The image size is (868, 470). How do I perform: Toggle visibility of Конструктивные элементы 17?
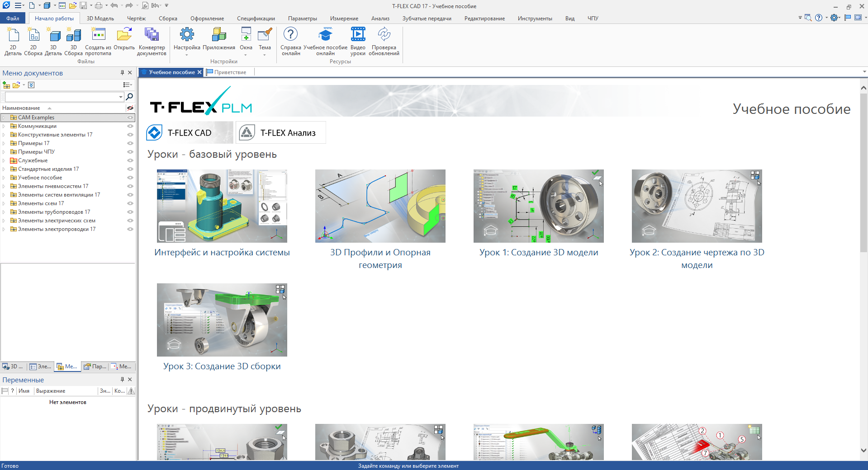pos(130,135)
